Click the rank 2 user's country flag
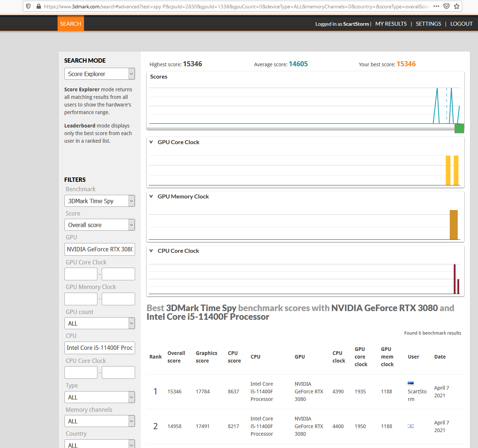Image resolution: width=478 pixels, height=448 pixels. click(x=411, y=426)
